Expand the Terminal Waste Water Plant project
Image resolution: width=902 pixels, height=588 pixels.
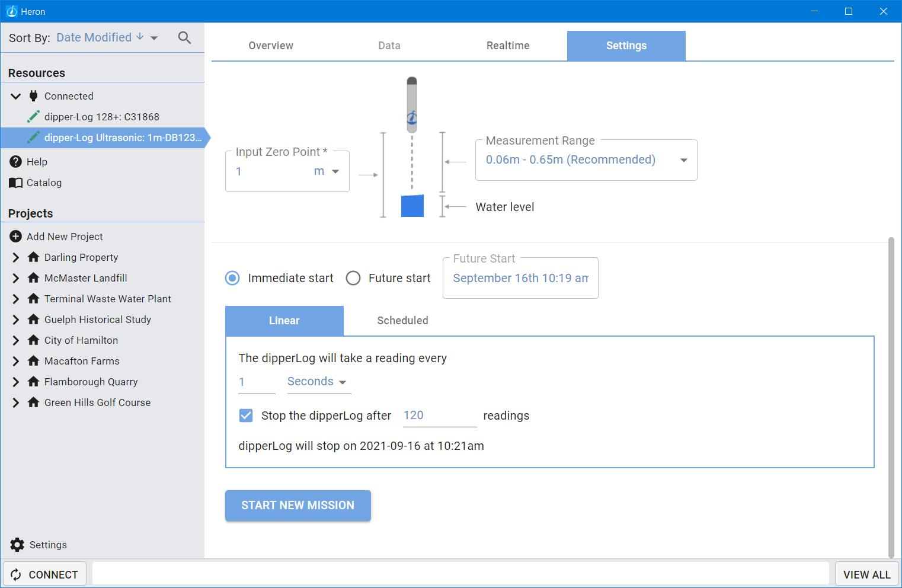(x=16, y=299)
